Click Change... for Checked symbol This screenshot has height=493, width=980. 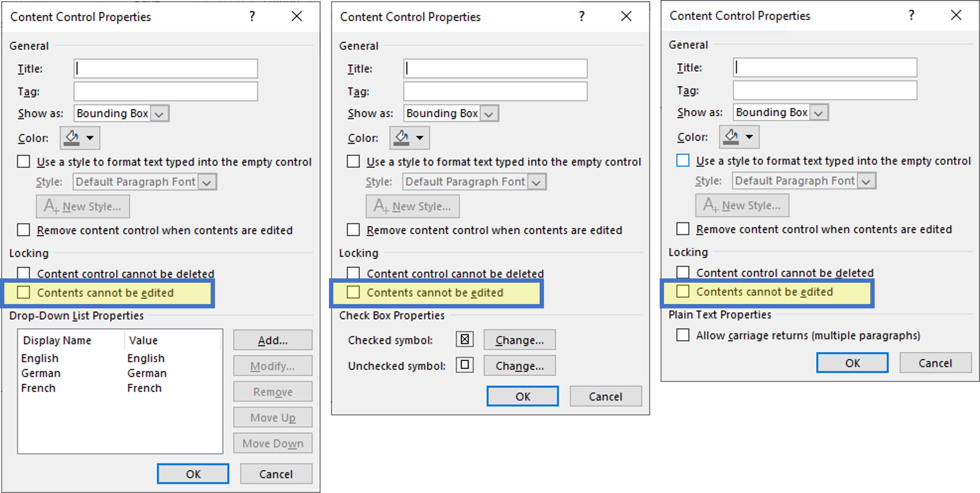[519, 340]
